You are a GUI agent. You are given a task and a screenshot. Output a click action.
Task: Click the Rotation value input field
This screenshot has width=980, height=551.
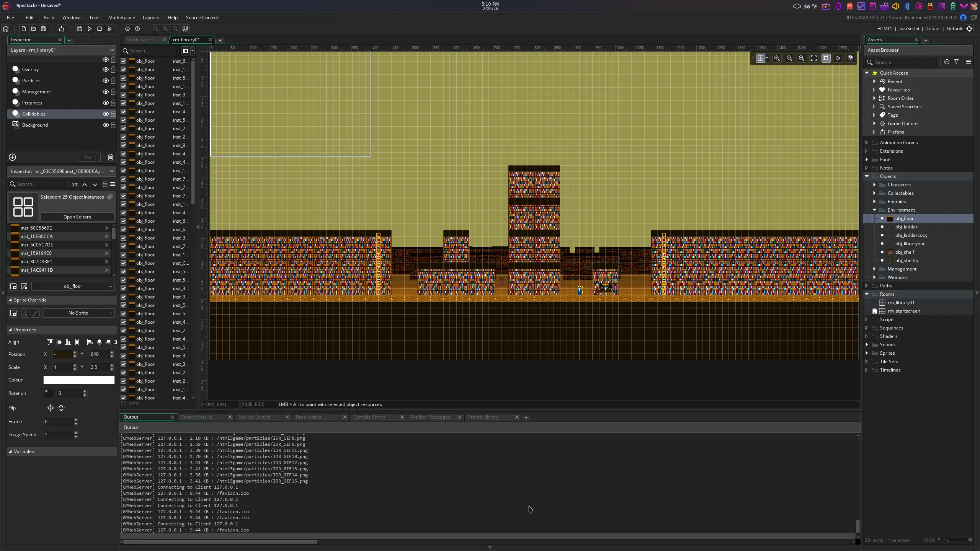(x=69, y=393)
